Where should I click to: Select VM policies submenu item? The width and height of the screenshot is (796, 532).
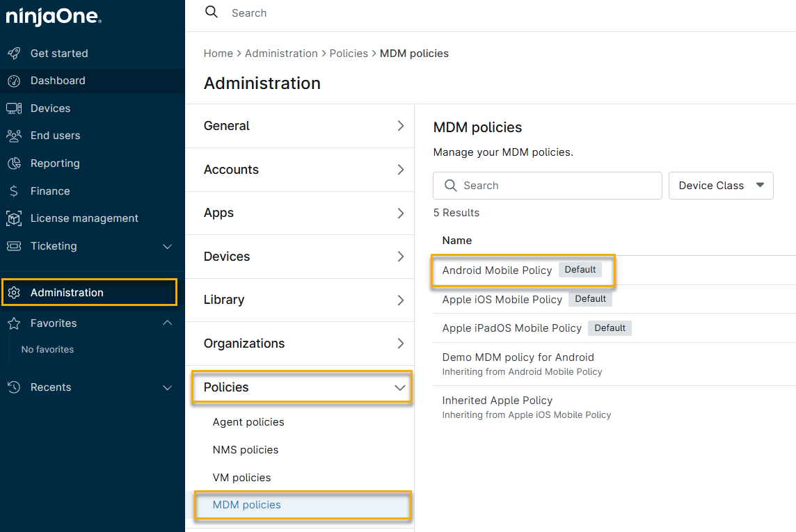(241, 478)
